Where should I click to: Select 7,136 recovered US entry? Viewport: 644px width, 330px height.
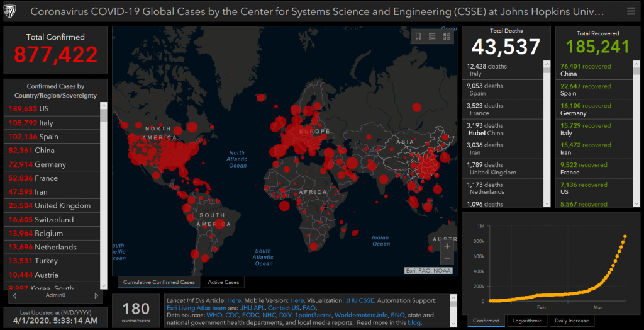point(594,188)
